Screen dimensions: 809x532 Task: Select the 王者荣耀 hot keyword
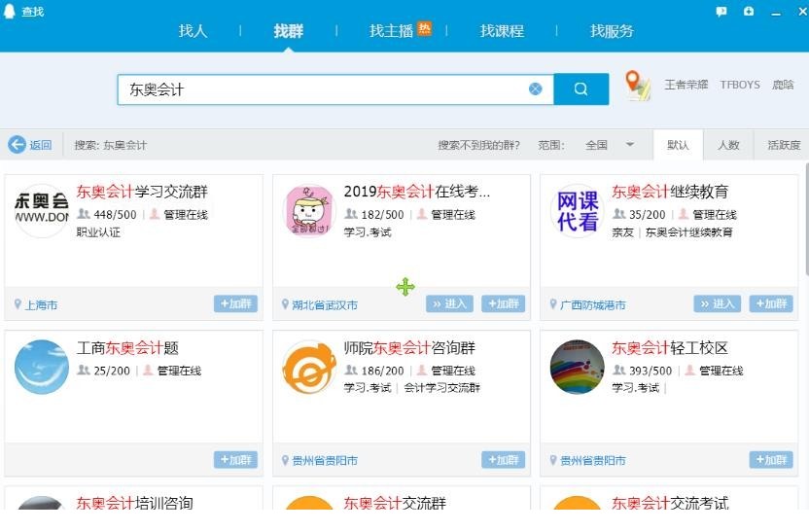(686, 85)
